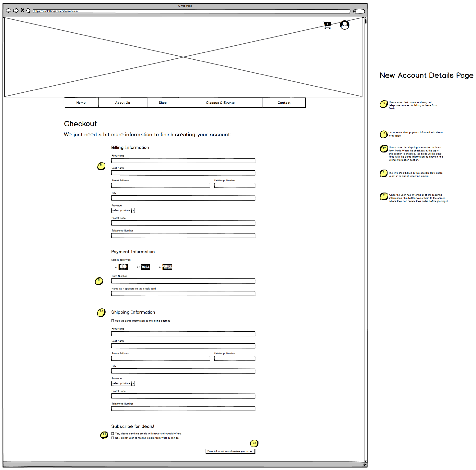Click the vertical scrollbar down arrow
The width and height of the screenshot is (476, 470).
[x=365, y=461]
